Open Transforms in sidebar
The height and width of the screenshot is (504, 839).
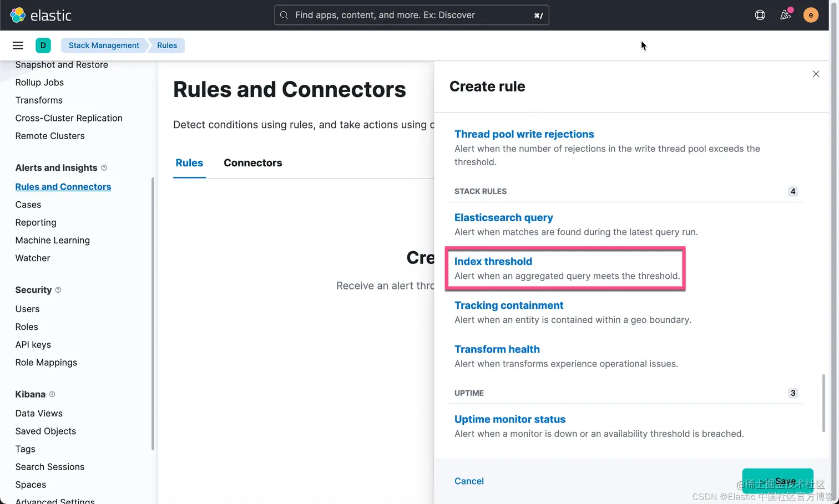coord(39,100)
